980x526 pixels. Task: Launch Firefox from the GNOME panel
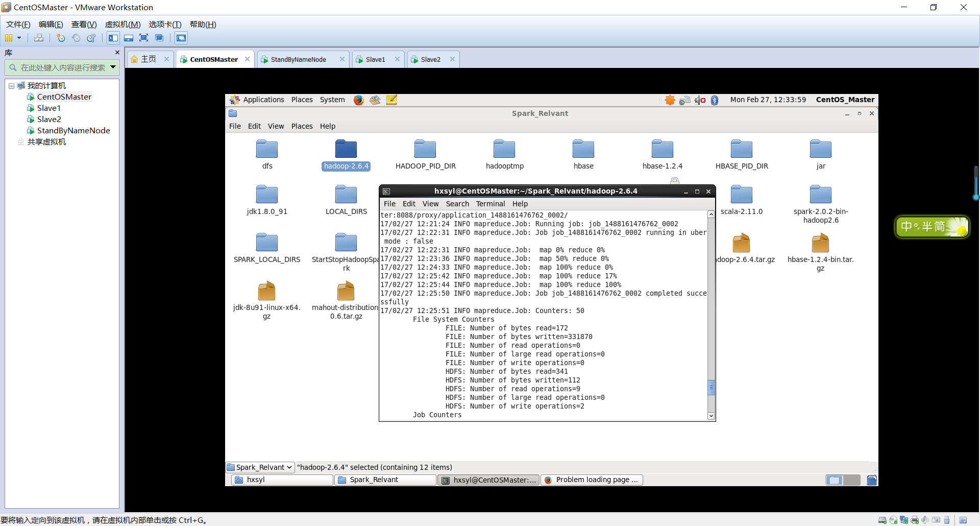pos(359,100)
